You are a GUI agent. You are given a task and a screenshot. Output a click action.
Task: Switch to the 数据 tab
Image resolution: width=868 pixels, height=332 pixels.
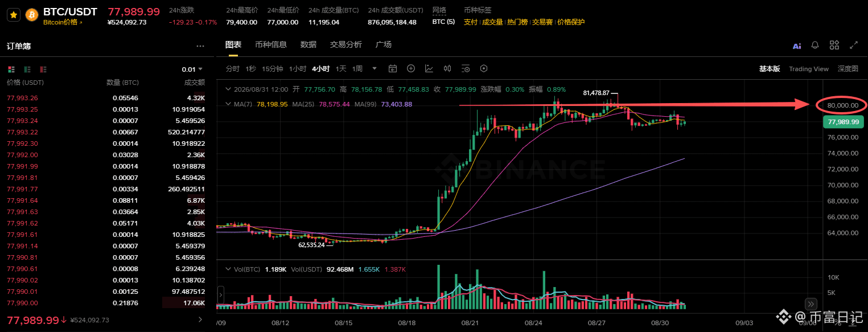click(x=308, y=45)
